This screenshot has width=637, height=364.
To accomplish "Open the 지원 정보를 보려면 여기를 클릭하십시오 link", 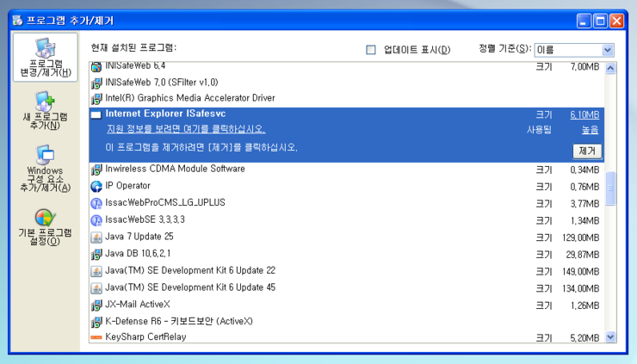I will pyautogui.click(x=186, y=129).
